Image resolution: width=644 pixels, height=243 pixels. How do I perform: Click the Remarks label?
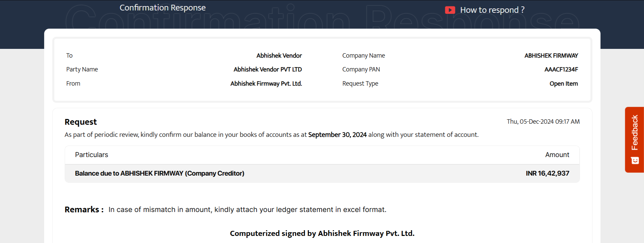(84, 210)
